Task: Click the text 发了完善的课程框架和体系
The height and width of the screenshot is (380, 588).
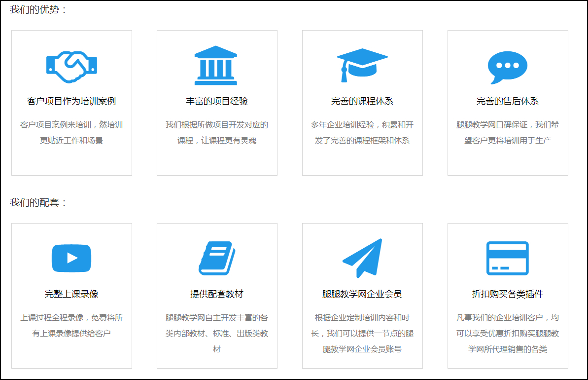Action: click(362, 141)
